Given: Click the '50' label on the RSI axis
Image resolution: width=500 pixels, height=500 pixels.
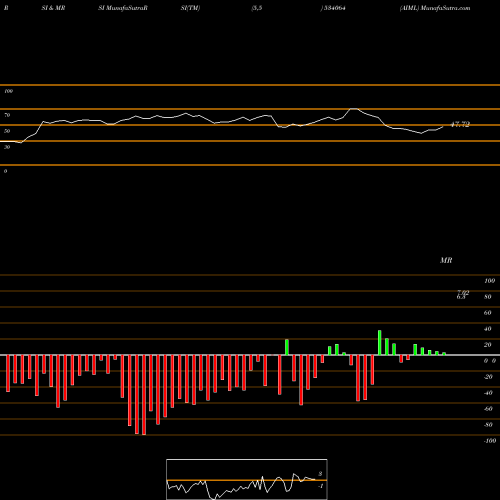Looking at the screenshot, I should click(x=7, y=131).
